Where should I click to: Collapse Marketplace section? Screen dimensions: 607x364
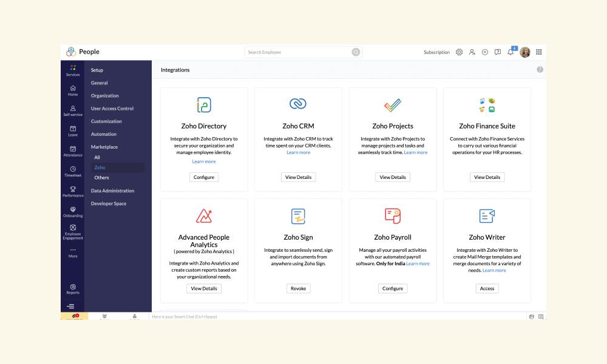tap(104, 147)
